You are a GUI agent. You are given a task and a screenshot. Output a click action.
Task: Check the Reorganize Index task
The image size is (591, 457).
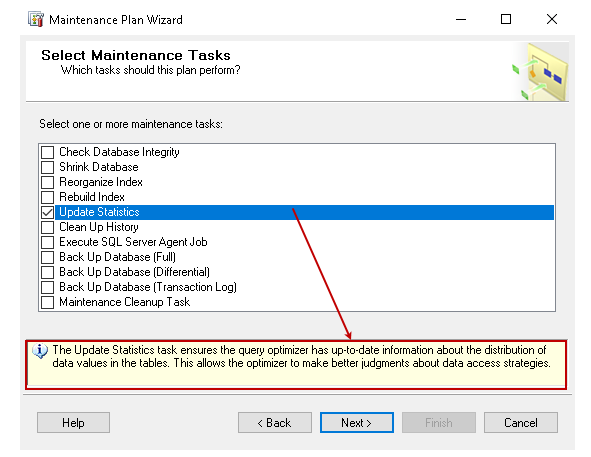click(x=47, y=182)
